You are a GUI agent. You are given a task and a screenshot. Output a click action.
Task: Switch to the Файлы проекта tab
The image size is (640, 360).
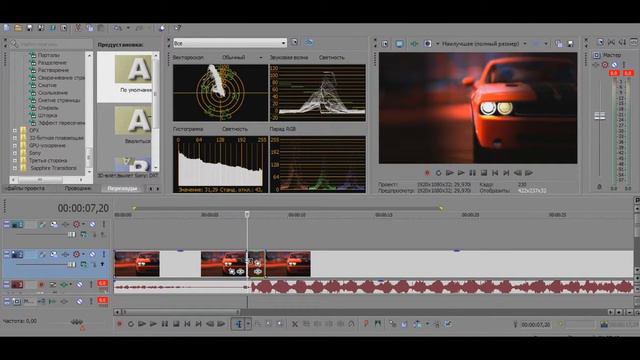(x=25, y=189)
